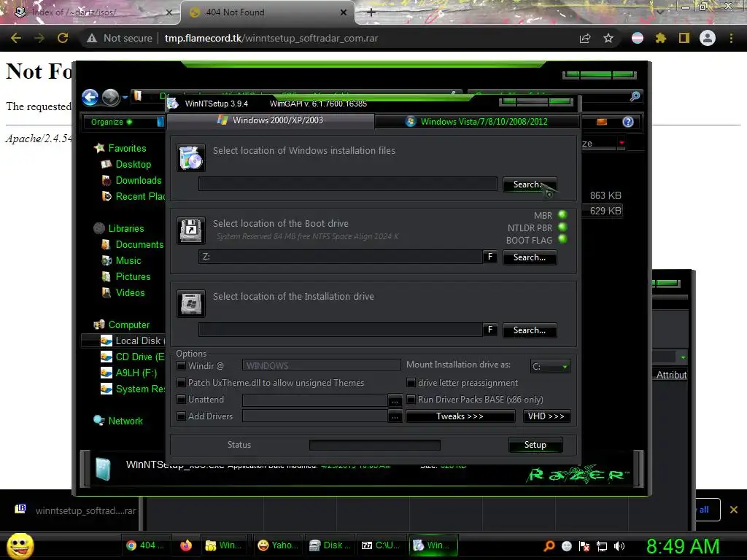Viewport: 747px width, 560px height.
Task: Click the F button beside Installation drive field
Action: point(489,330)
